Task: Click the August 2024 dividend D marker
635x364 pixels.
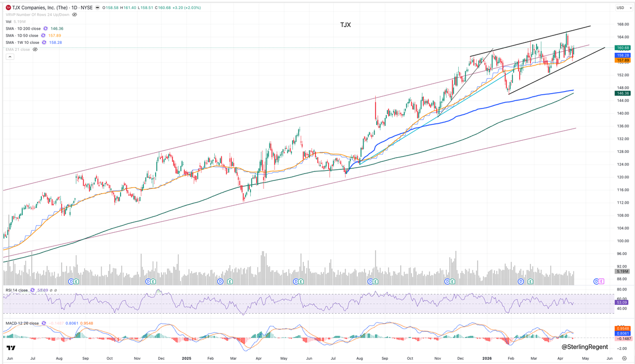Action: pyautogui.click(x=71, y=281)
